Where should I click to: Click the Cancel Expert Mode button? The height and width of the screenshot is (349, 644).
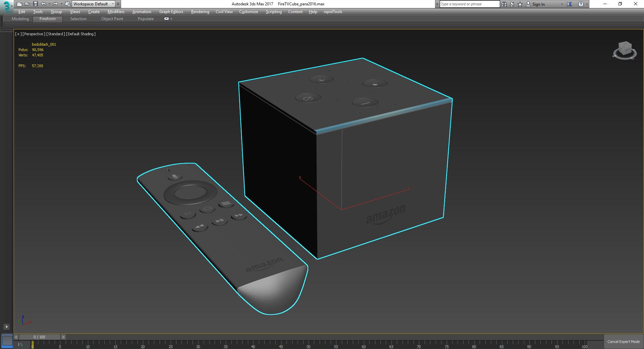(x=624, y=342)
